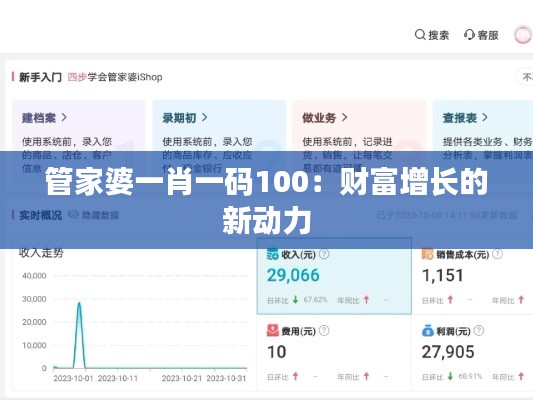Click the 实时概况 section heading
Image resolution: width=533 pixels, height=400 pixels.
(40, 215)
